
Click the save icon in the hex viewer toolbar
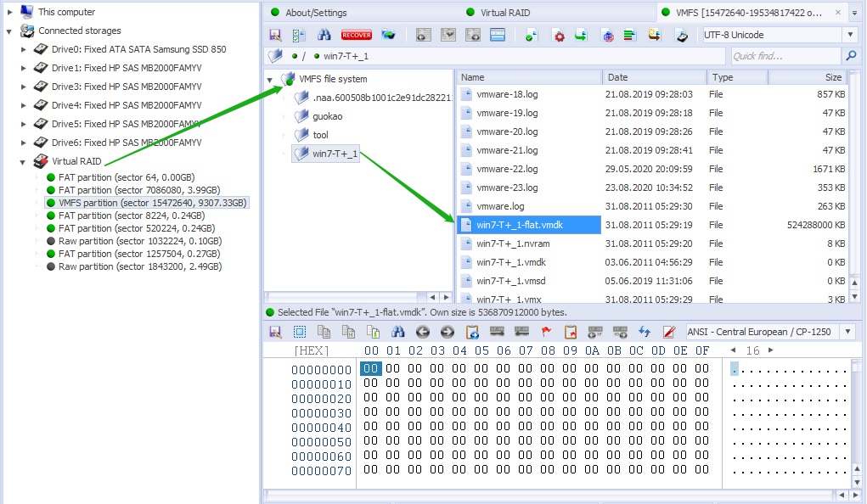coord(275,332)
